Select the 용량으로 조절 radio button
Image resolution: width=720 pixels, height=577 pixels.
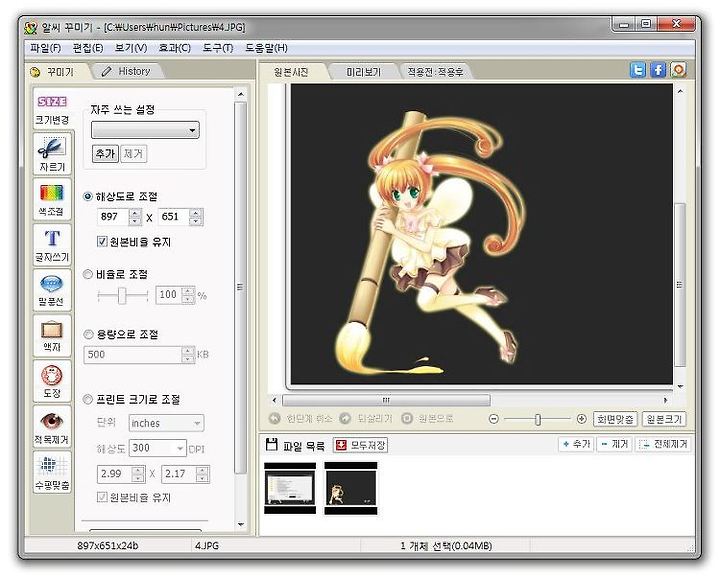coord(88,335)
